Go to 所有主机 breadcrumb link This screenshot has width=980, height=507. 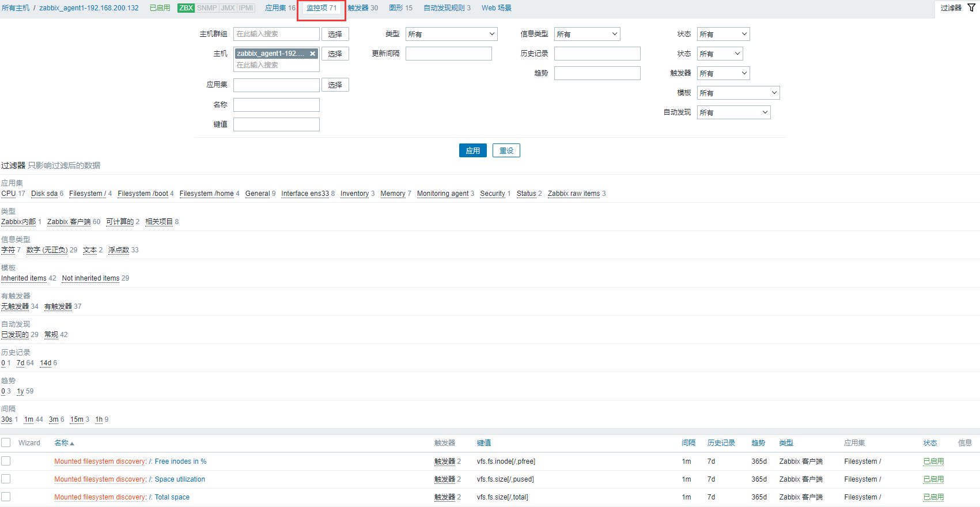[x=16, y=8]
